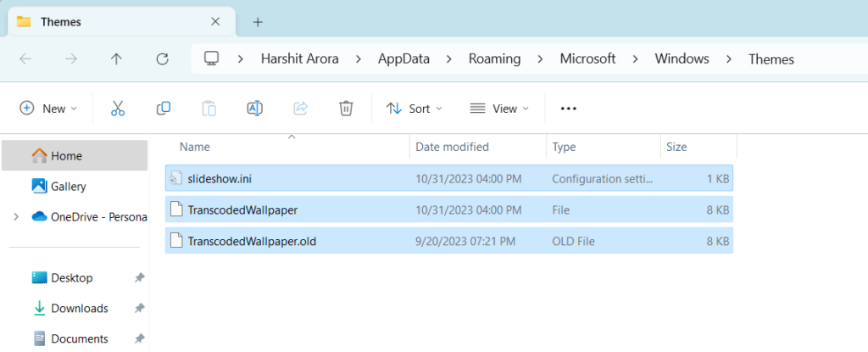The image size is (868, 352).
Task: Click the This PC monitor icon
Action: click(212, 59)
